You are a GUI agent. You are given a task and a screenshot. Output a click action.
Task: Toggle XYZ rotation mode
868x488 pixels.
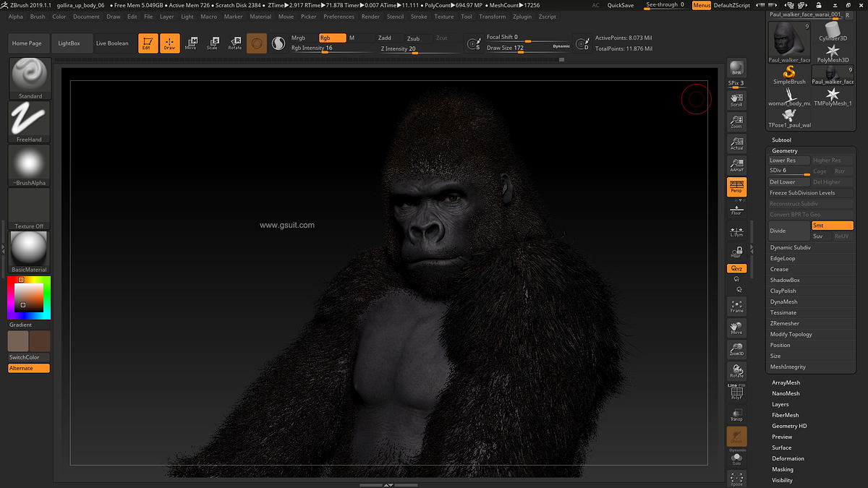[x=736, y=268]
